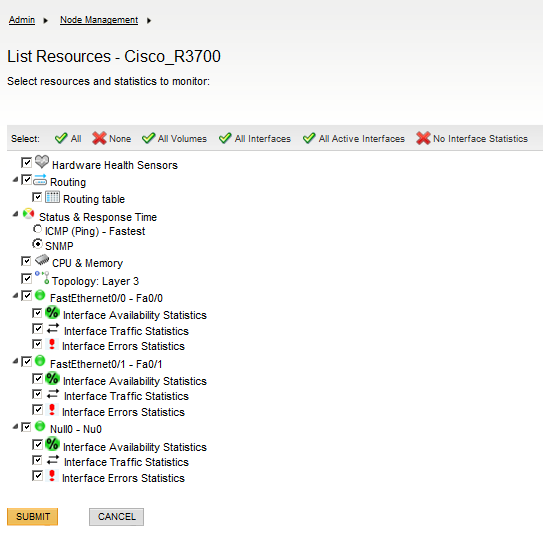
Task: Click the green checkmark beside All Volumes
Action: click(149, 138)
